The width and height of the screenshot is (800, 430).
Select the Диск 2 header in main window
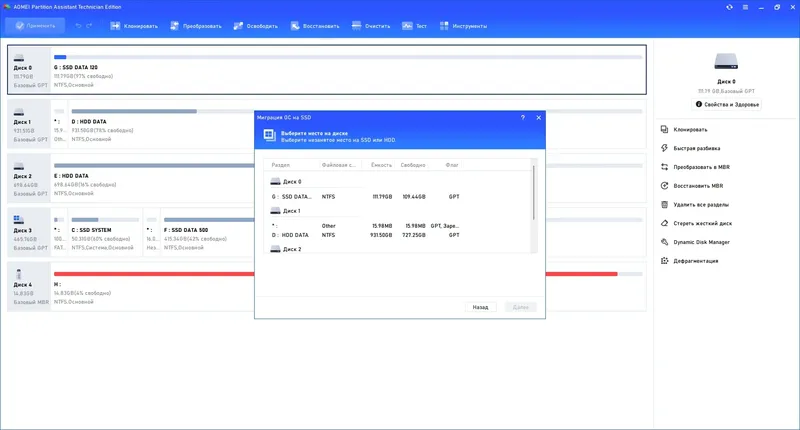click(29, 179)
